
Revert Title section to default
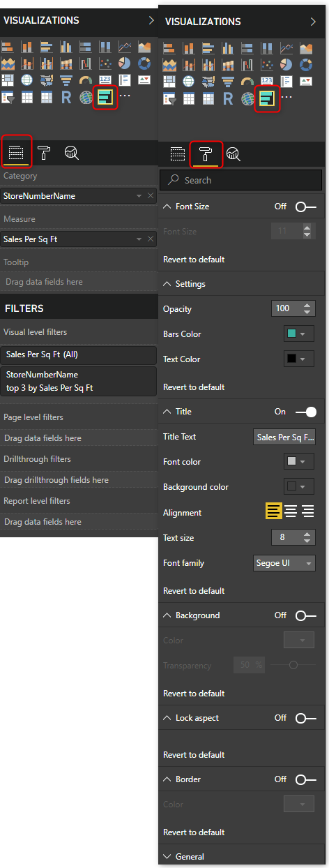(x=194, y=591)
